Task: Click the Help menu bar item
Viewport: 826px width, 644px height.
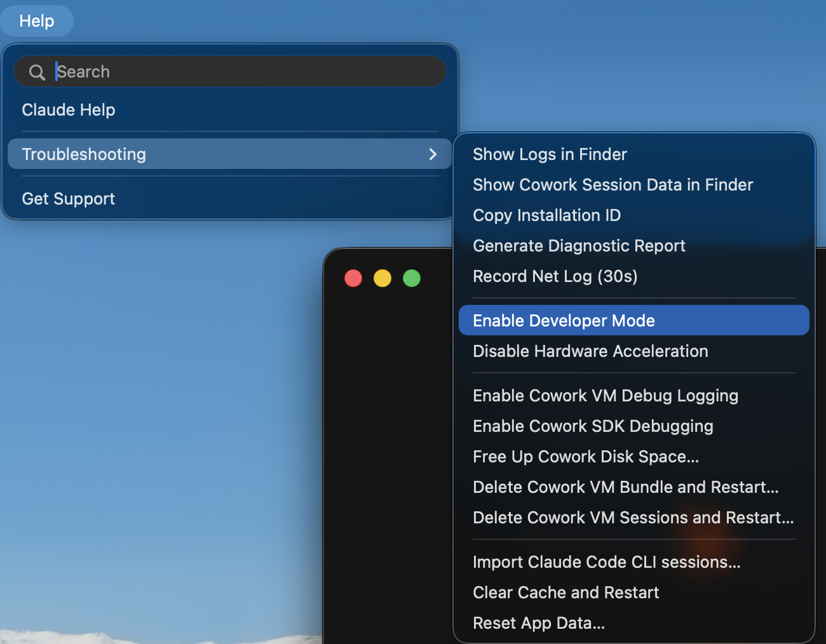Action: (37, 21)
